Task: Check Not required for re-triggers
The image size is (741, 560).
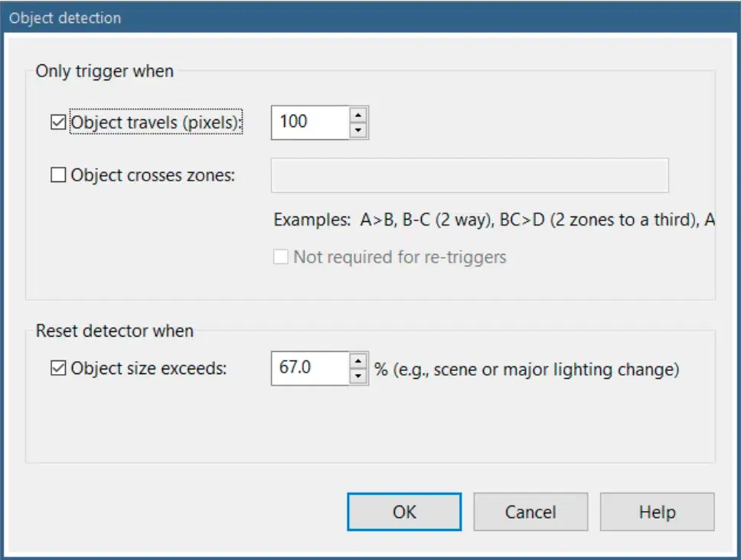Action: [281, 257]
